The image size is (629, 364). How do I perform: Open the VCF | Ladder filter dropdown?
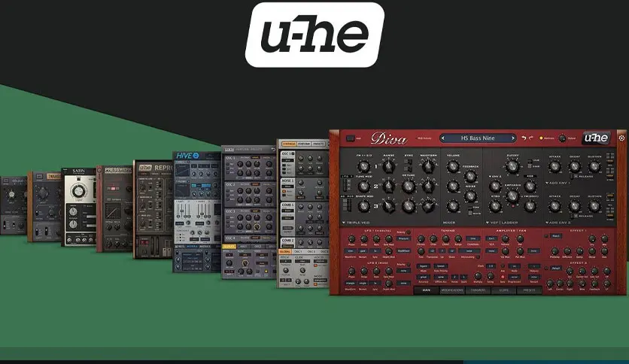pos(502,223)
